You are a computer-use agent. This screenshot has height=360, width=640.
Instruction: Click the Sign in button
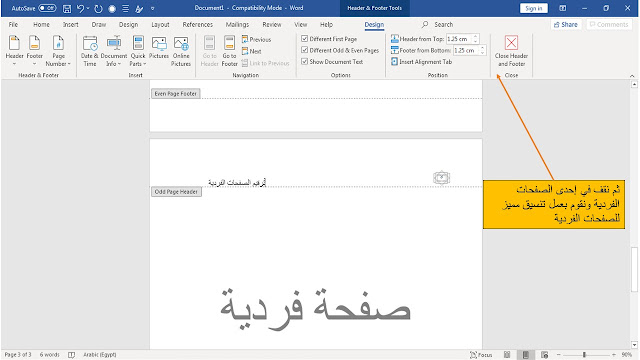pyautogui.click(x=533, y=8)
